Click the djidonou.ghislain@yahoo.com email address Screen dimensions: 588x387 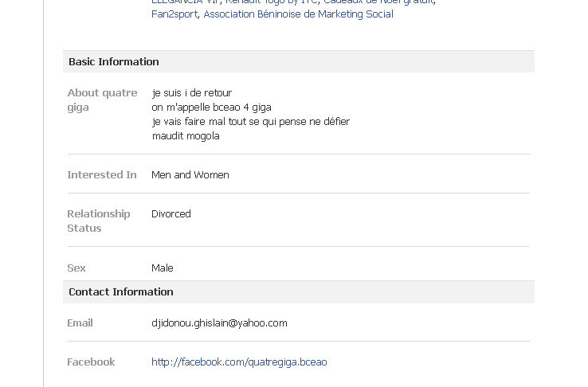[x=219, y=322]
